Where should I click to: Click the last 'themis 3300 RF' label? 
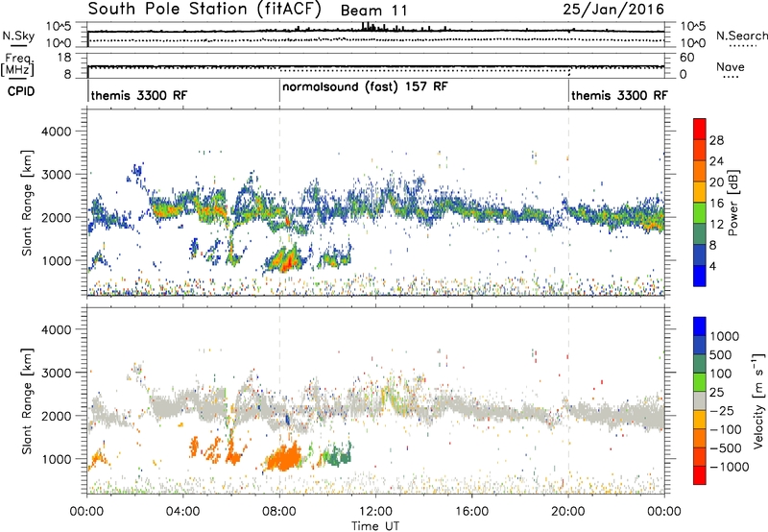pos(619,95)
